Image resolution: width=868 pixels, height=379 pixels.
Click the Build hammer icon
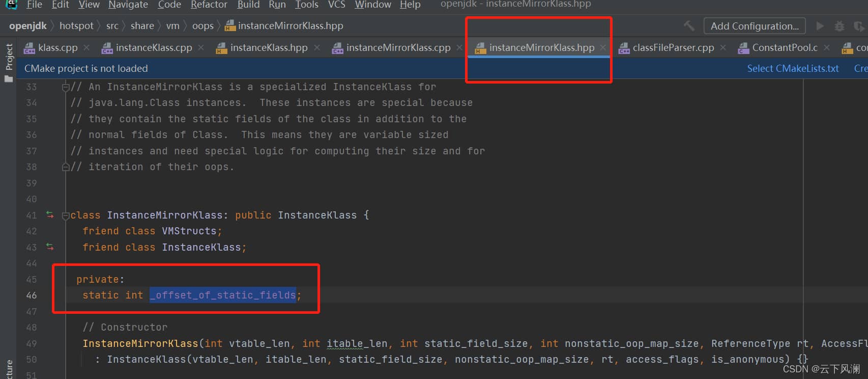click(x=689, y=25)
